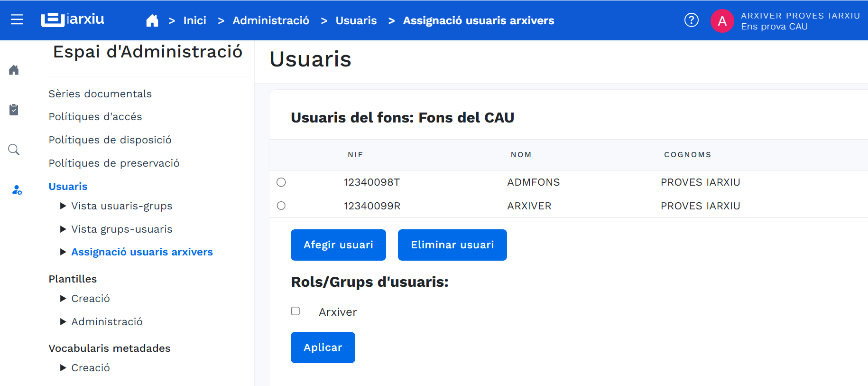Expand Vista usuaris-grups triangle
Viewport: 868px width, 386px height.
coord(63,206)
